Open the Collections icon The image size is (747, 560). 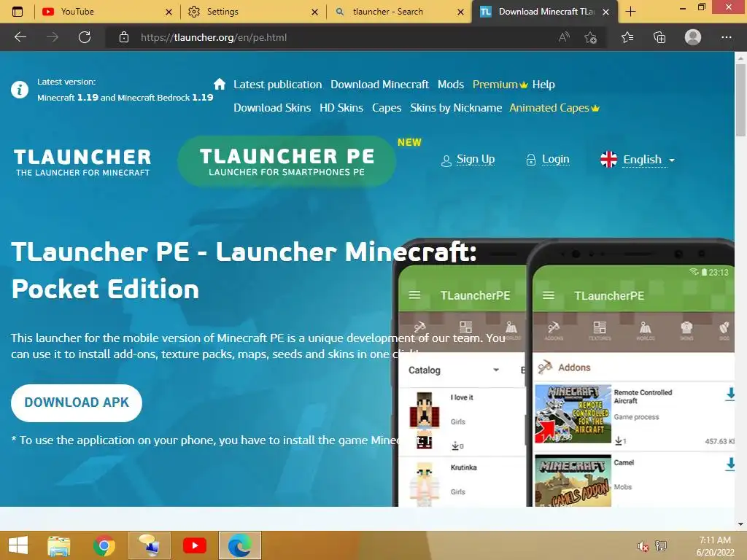659,37
